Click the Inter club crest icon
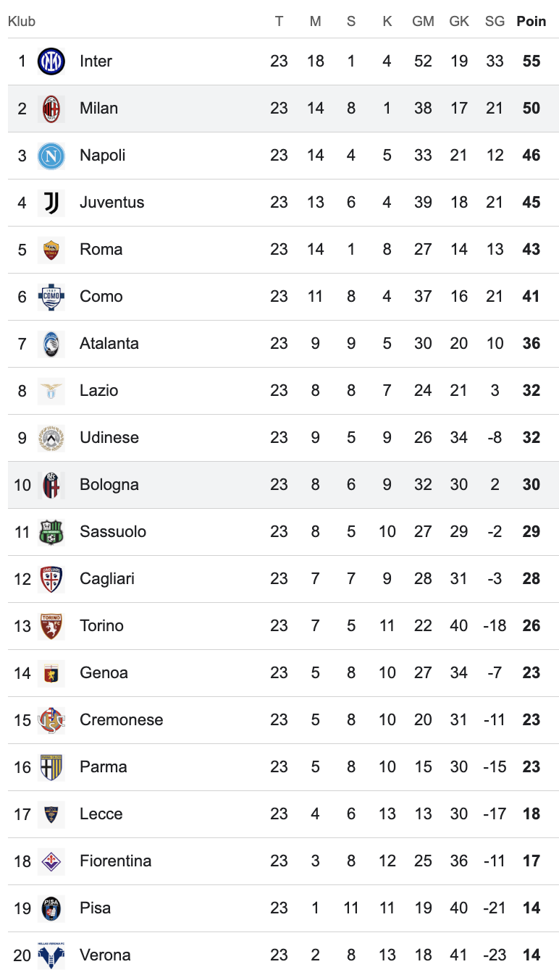The width and height of the screenshot is (559, 980). (x=51, y=62)
